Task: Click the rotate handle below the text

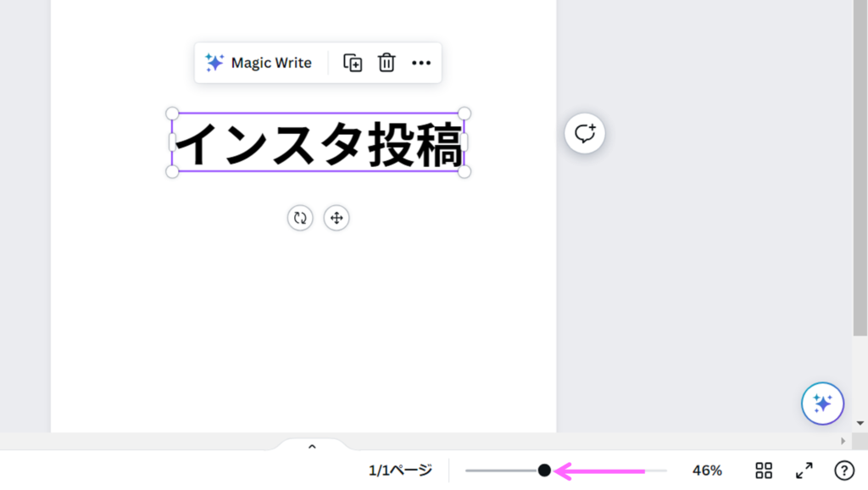Action: pos(300,218)
